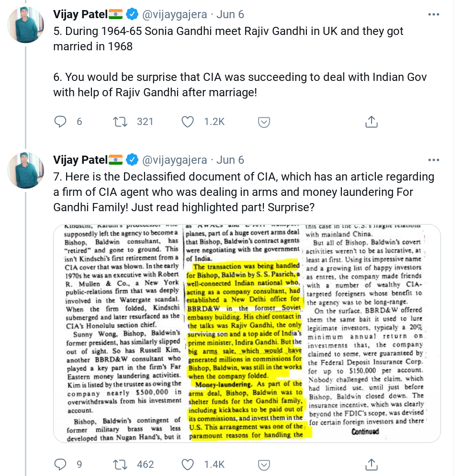The height and width of the screenshot is (476, 474).
Task: Open Pocket save icon on first tweet
Action: [264, 122]
